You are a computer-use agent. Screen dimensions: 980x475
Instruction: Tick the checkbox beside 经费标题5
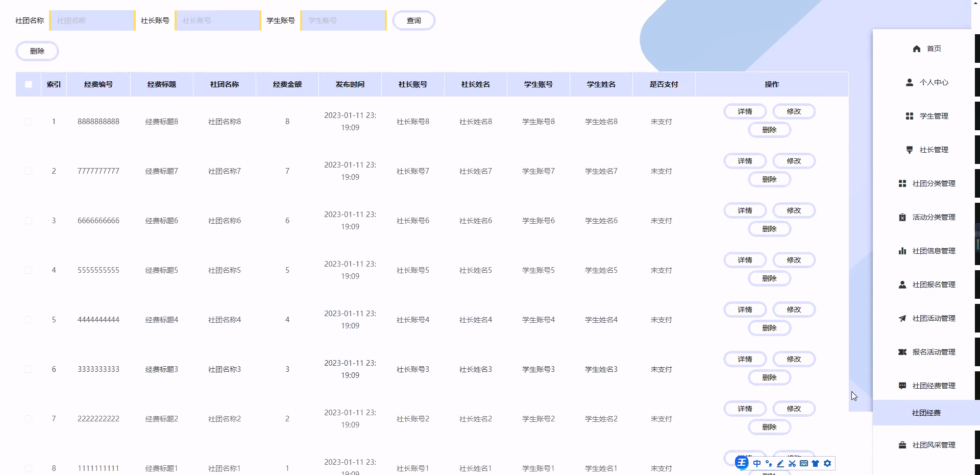(x=29, y=270)
